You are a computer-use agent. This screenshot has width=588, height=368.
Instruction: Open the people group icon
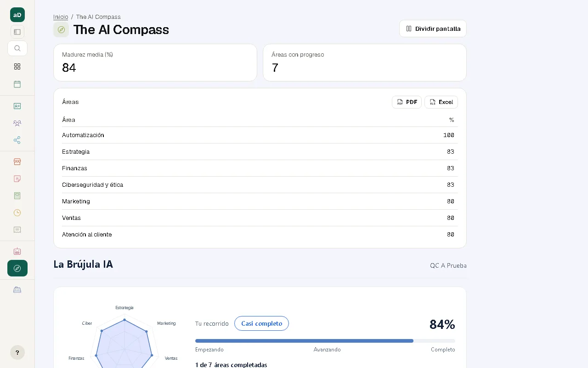[17, 123]
